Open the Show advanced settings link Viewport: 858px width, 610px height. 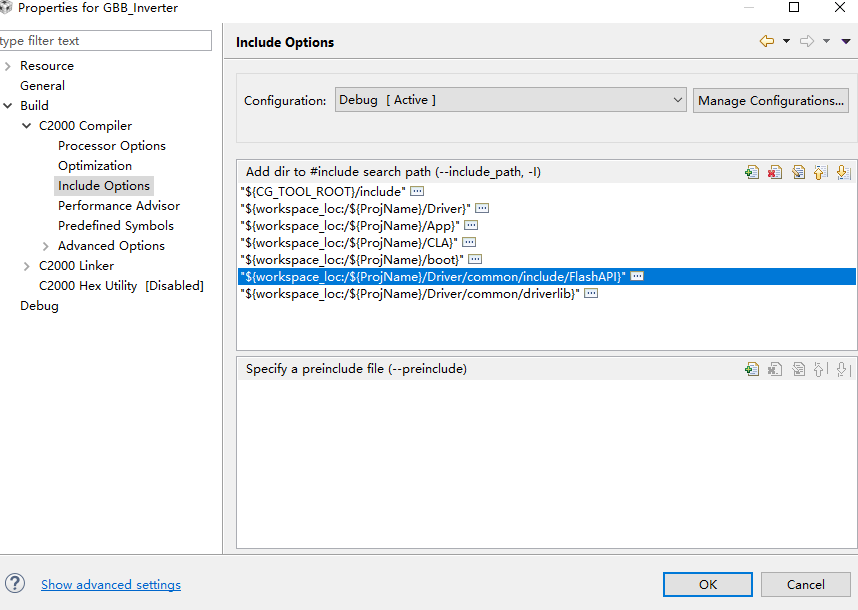111,585
